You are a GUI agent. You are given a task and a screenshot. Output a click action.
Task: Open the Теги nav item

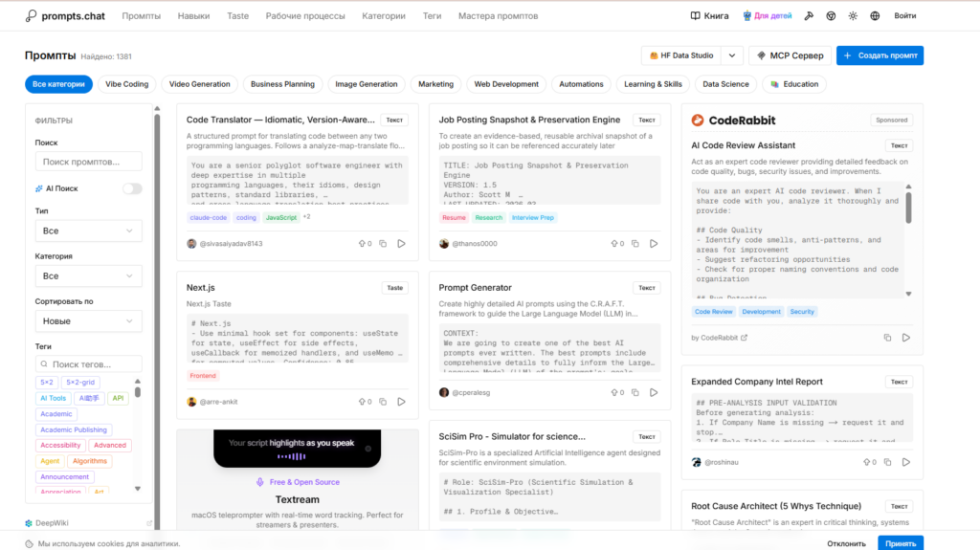(432, 16)
